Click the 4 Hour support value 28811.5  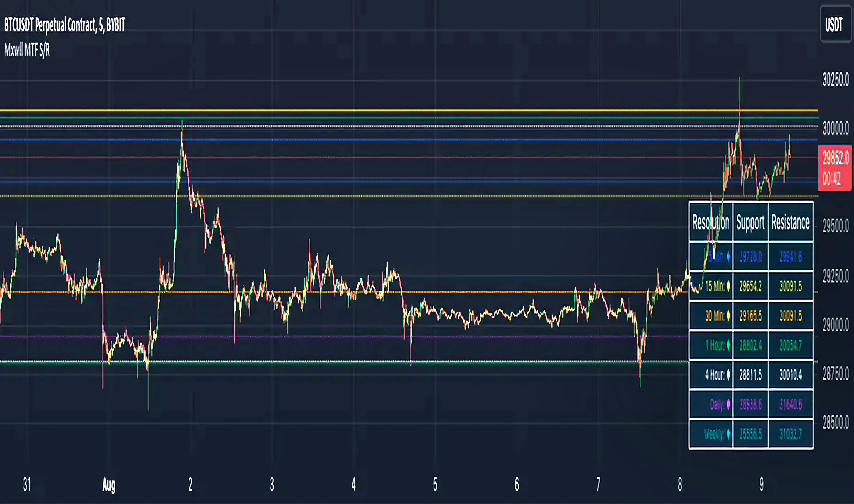click(750, 375)
